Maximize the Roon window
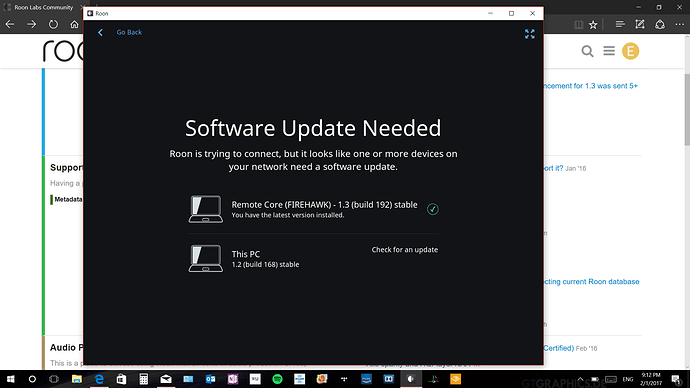The width and height of the screenshot is (690, 388). 511,13
